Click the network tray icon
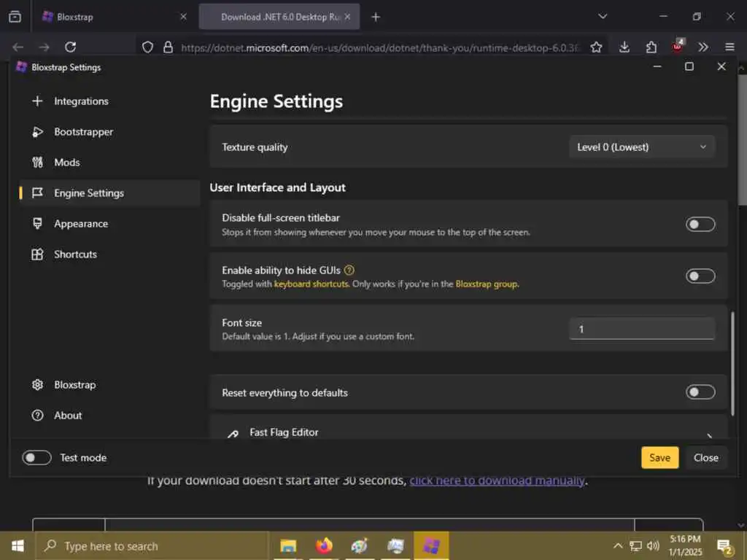 point(635,545)
